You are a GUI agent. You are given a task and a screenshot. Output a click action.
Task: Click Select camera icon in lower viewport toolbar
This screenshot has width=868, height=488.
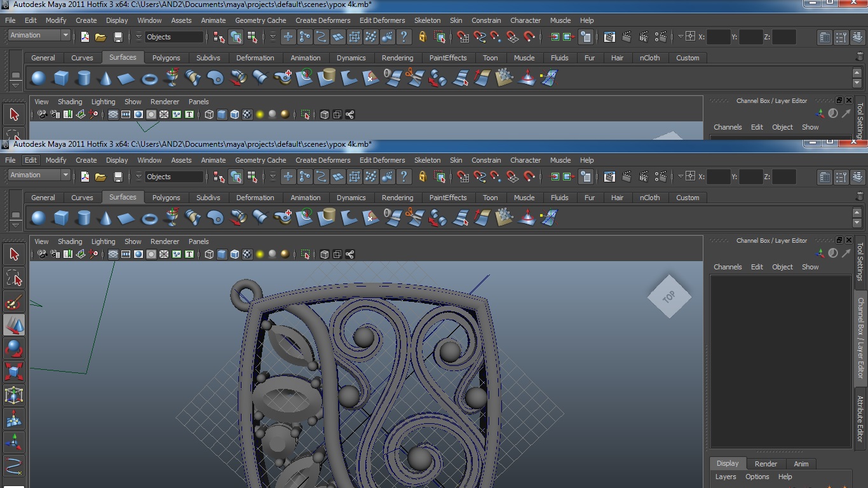pyautogui.click(x=42, y=254)
